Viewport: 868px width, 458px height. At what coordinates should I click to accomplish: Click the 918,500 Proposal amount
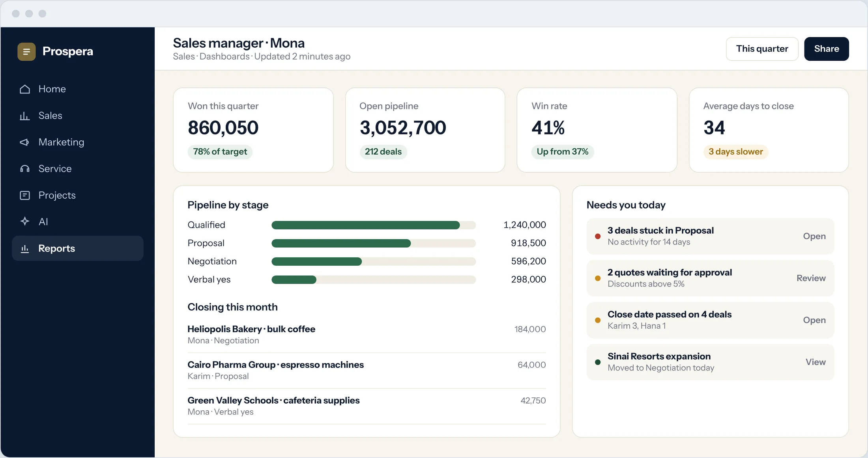pyautogui.click(x=528, y=243)
